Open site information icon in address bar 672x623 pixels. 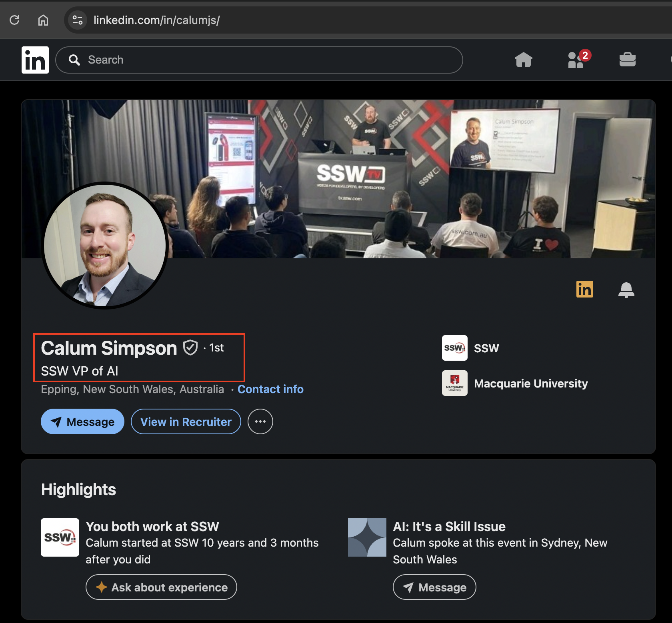[x=78, y=20]
